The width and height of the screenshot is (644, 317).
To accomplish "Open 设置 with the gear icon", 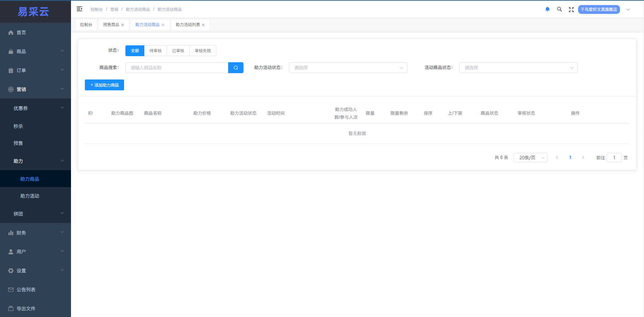I will pos(11,270).
